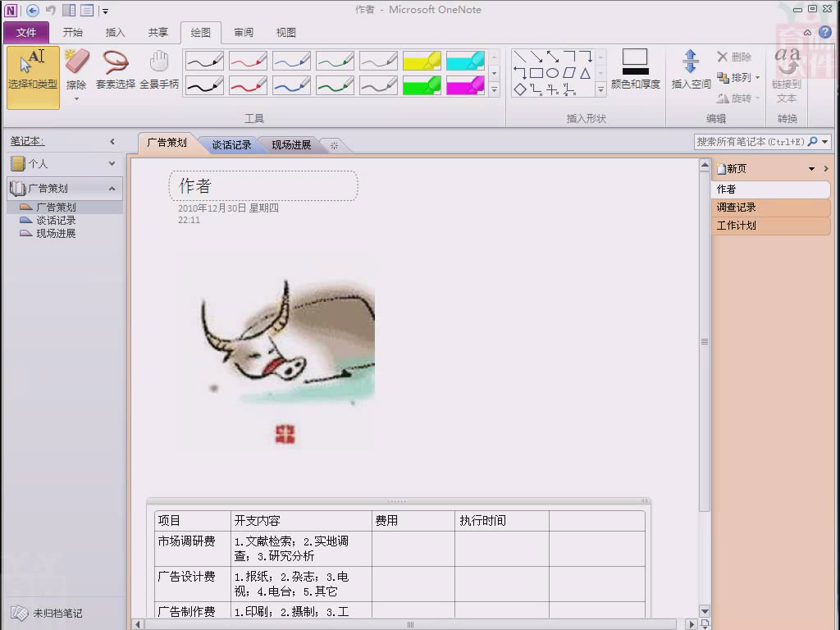Insert an ellipse shape
This screenshot has width=840, height=630.
[552, 73]
